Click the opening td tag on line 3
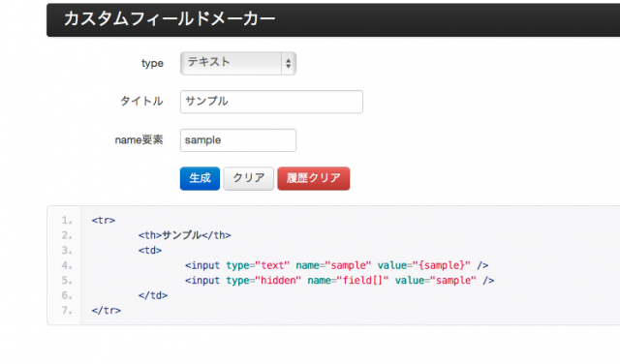620x364 pixels. (150, 250)
